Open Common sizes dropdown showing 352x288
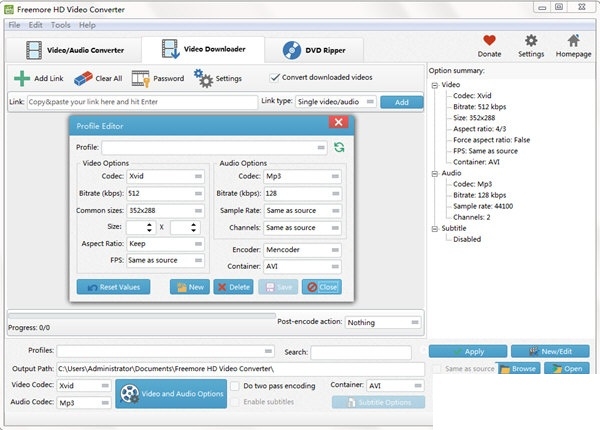Viewport: 600px width, 430px height. 165,210
